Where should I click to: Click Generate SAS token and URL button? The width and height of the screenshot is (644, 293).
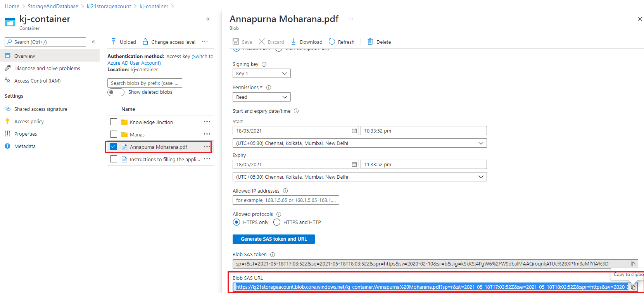tap(274, 239)
